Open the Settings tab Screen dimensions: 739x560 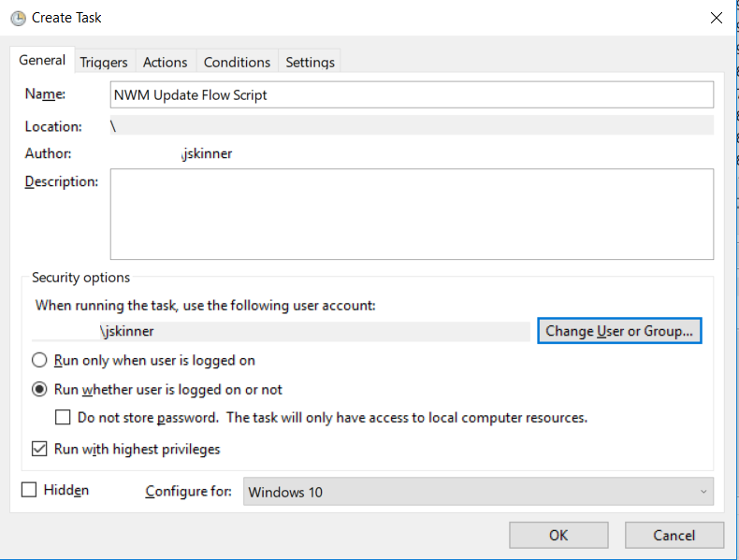coord(310,62)
